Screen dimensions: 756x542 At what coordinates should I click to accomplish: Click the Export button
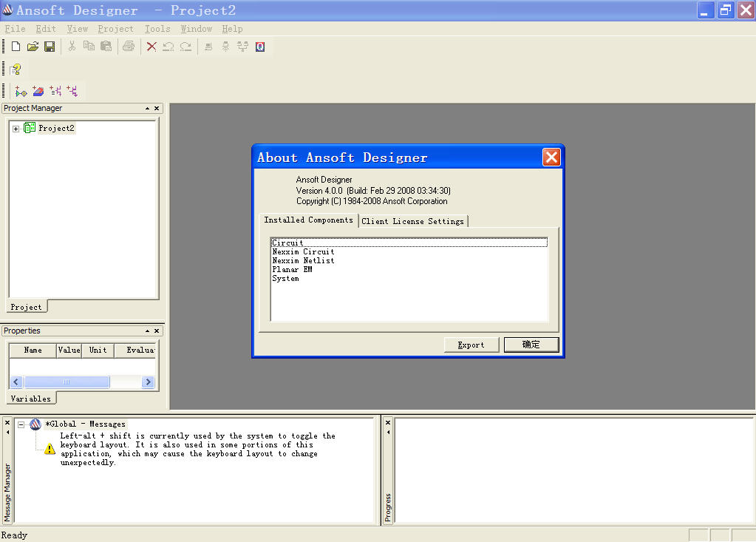[471, 345]
